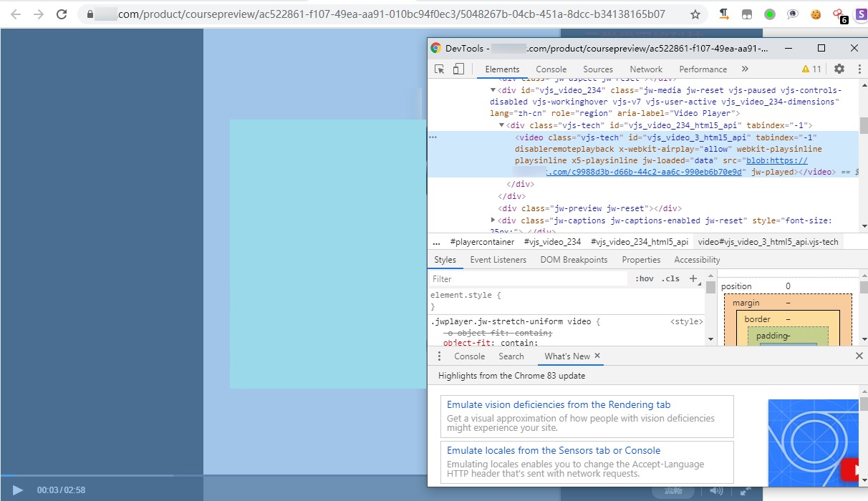
Task: Toggle the :hov element state panel
Action: (644, 279)
